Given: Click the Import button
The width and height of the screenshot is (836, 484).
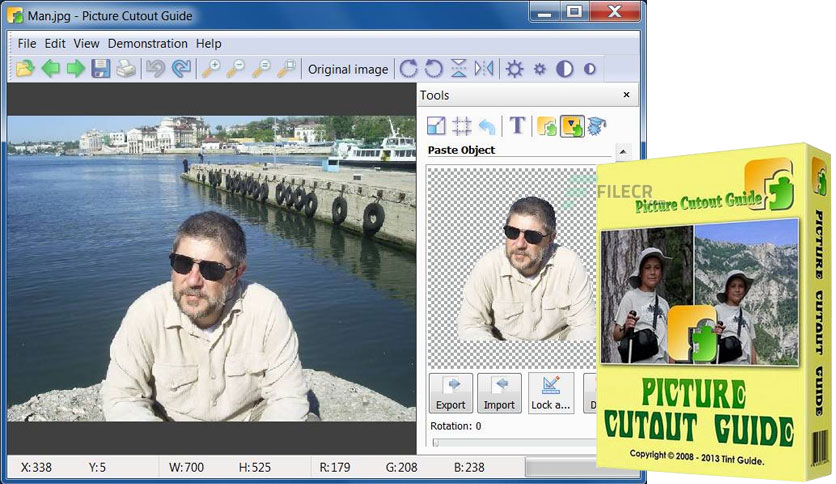Looking at the screenshot, I should coord(499,393).
